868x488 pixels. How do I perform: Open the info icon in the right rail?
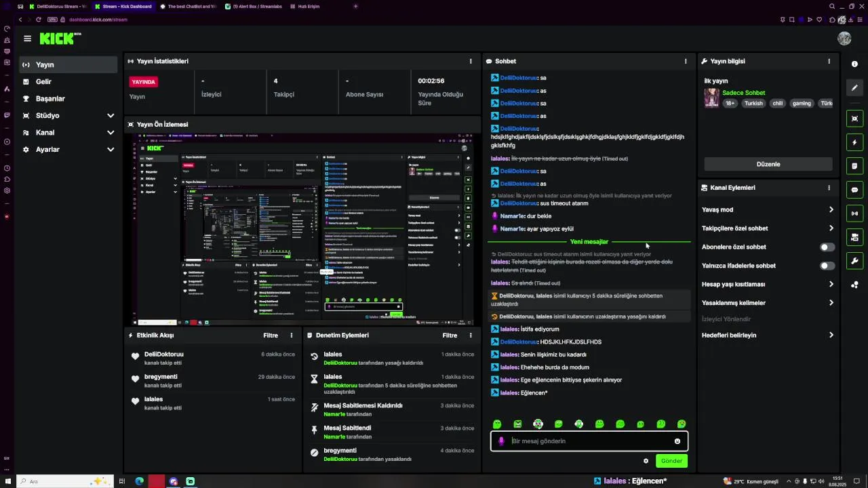(x=854, y=64)
